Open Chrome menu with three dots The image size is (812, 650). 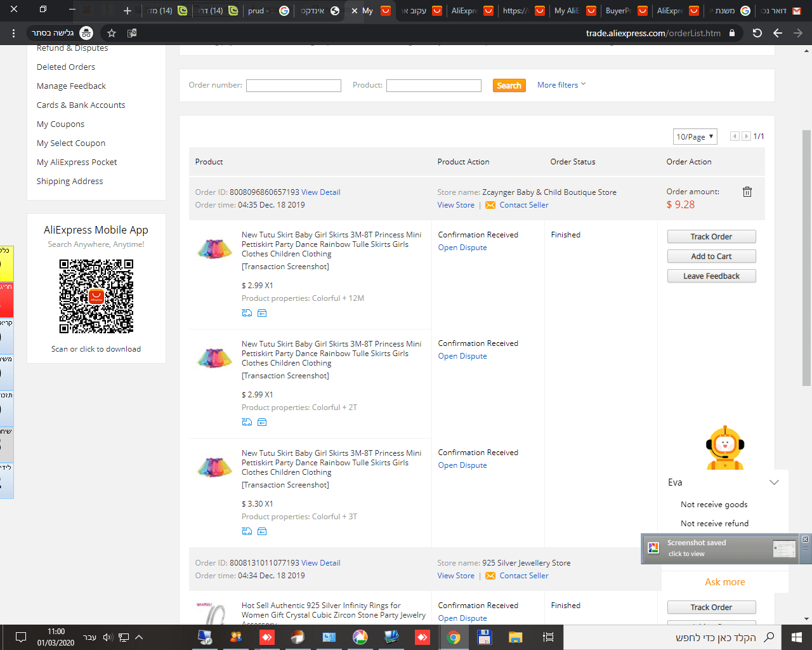pos(13,33)
